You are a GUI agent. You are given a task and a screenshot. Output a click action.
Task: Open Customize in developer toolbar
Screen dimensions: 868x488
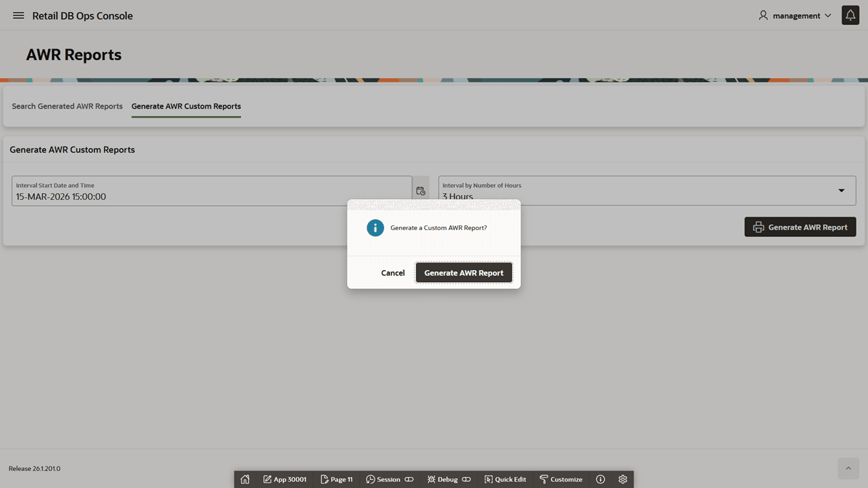click(561, 479)
